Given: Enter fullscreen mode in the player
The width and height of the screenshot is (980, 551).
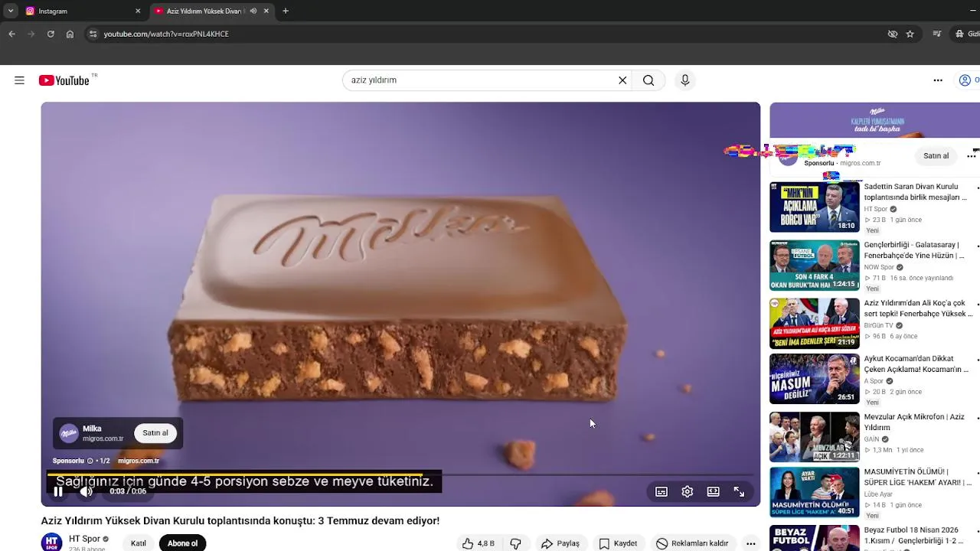Looking at the screenshot, I should tap(740, 492).
